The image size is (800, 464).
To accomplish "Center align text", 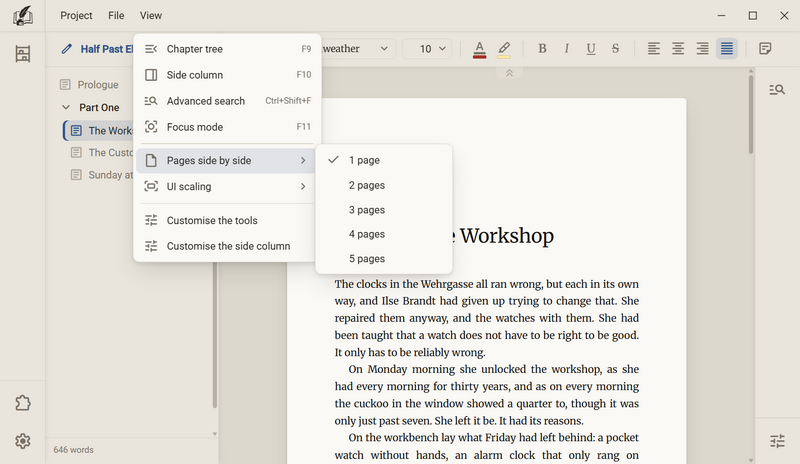I will click(678, 48).
